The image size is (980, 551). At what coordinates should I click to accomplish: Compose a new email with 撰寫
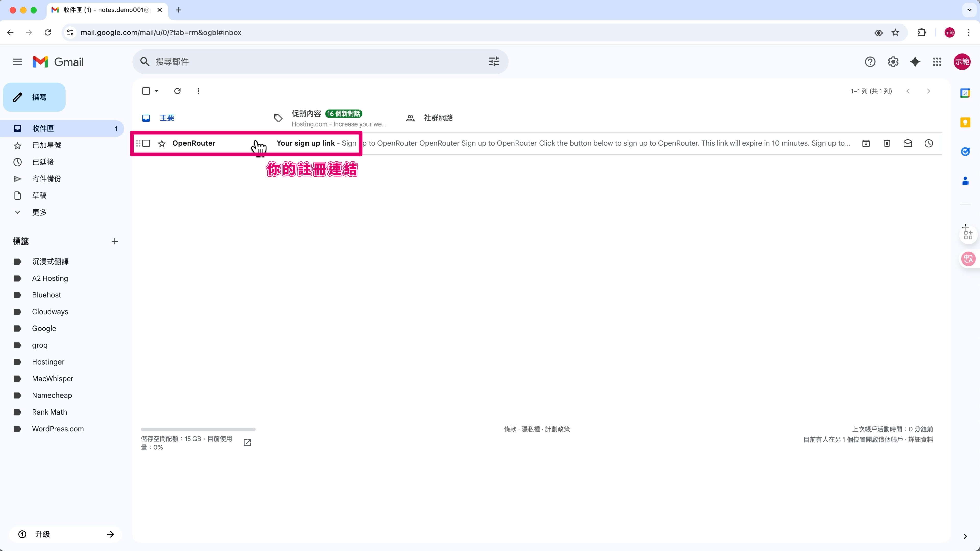tap(34, 97)
